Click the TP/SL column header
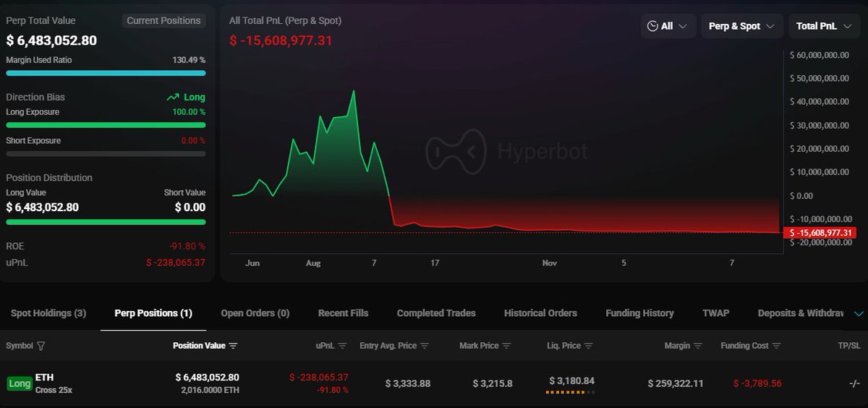Viewport: 868px width, 408px height. (848, 346)
